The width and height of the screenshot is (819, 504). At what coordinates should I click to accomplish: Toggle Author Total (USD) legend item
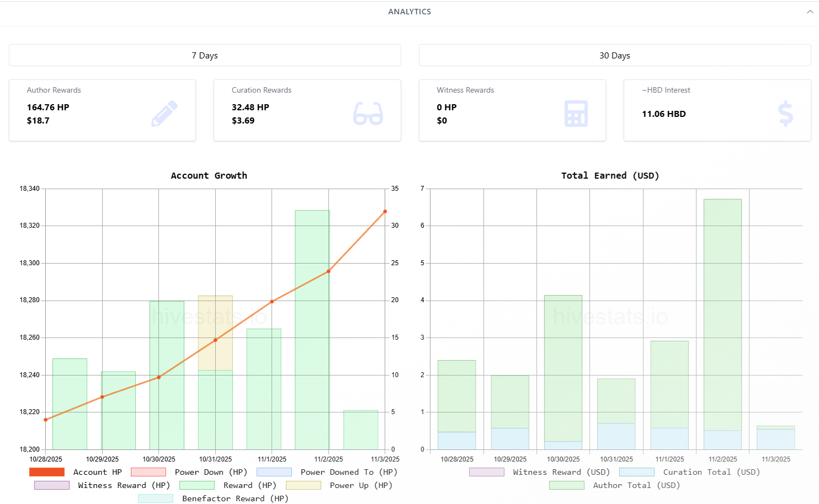tap(614, 485)
